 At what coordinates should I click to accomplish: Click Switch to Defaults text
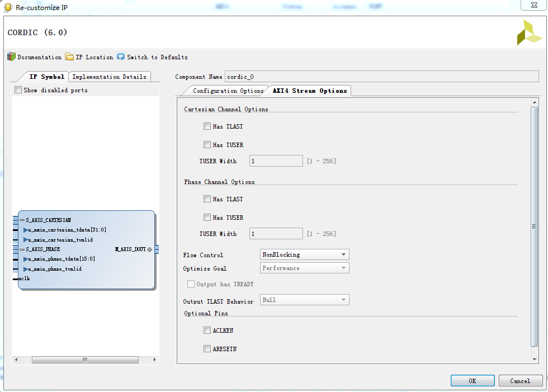click(x=157, y=57)
